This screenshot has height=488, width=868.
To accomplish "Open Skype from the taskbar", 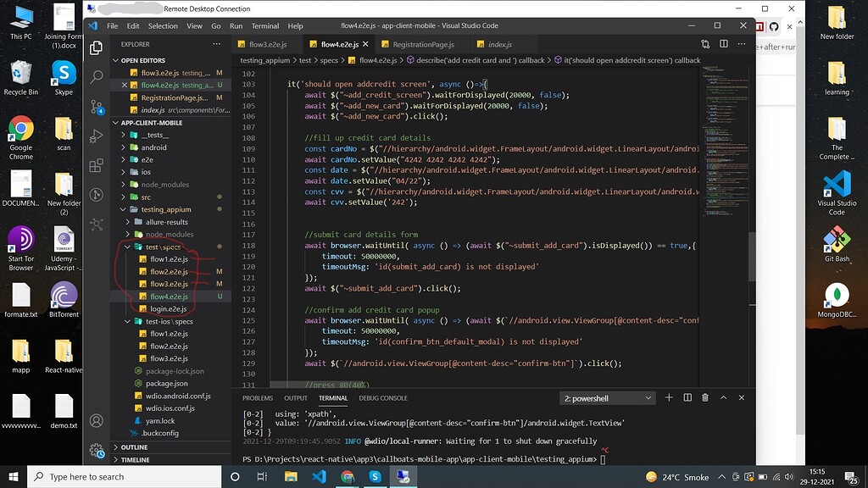I will 375,476.
